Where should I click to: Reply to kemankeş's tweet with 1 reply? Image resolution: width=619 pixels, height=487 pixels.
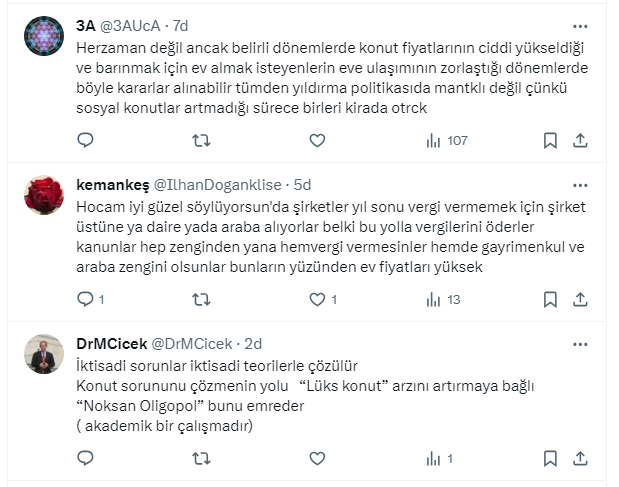[x=85, y=299]
